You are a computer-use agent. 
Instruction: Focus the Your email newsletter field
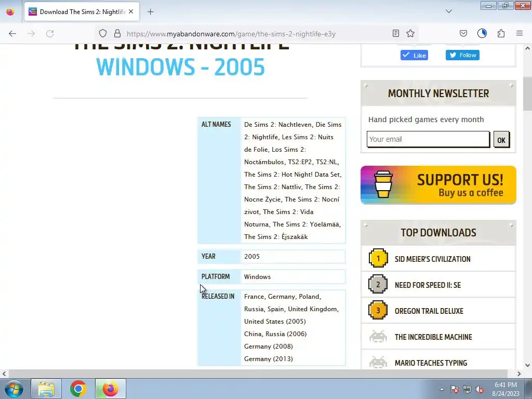point(428,139)
